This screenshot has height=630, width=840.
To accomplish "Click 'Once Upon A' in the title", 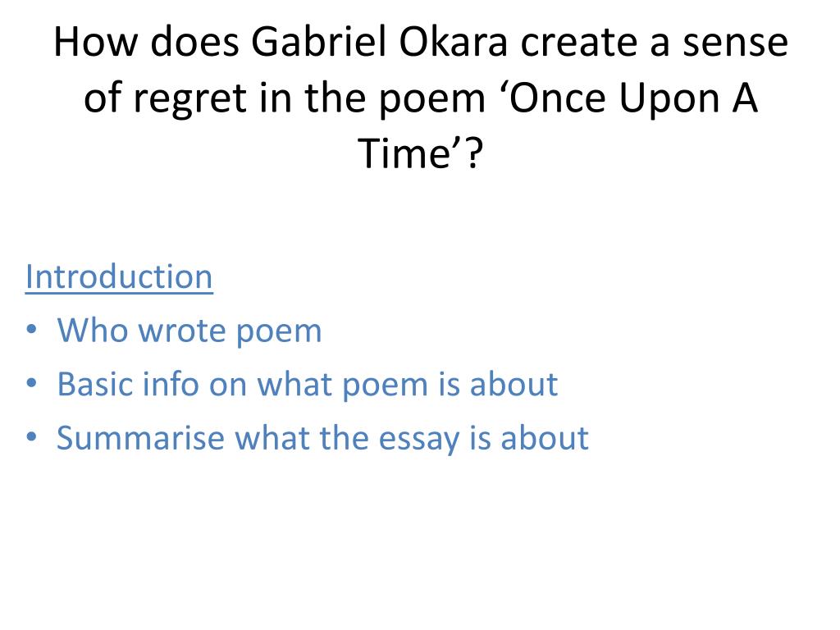I will coord(632,98).
